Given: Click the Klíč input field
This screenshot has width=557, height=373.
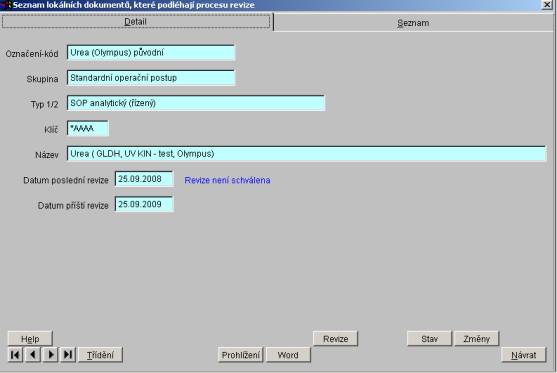Looking at the screenshot, I should 88,129.
